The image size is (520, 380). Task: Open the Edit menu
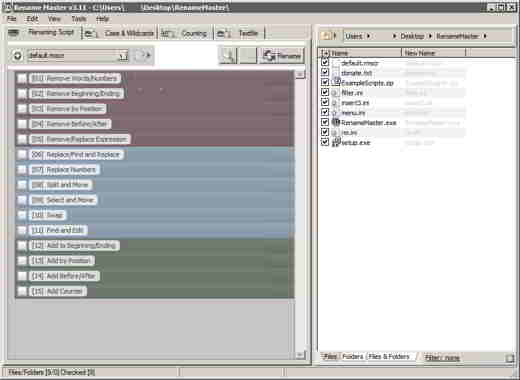pyautogui.click(x=32, y=19)
